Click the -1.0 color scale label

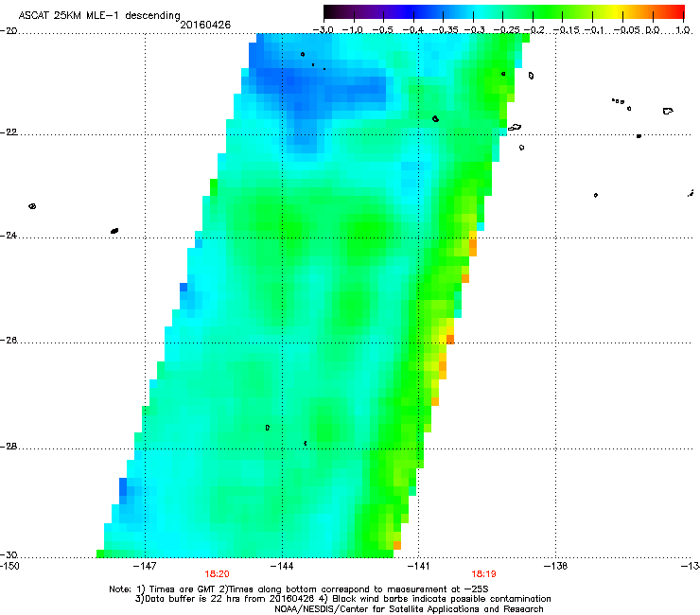pos(353,30)
